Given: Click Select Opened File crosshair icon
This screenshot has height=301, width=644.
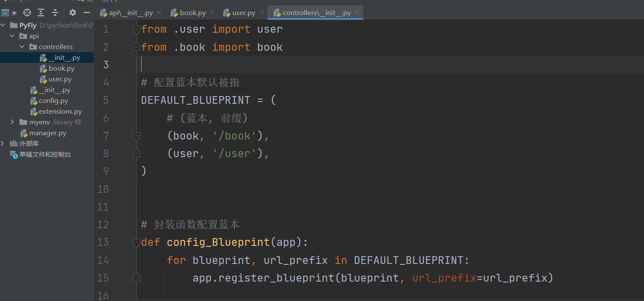Looking at the screenshot, I should coord(27,12).
